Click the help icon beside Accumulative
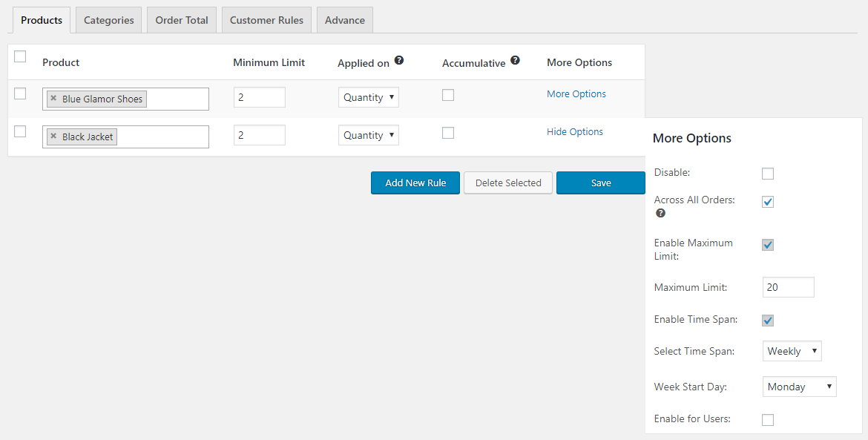The width and height of the screenshot is (868, 440). coord(516,60)
